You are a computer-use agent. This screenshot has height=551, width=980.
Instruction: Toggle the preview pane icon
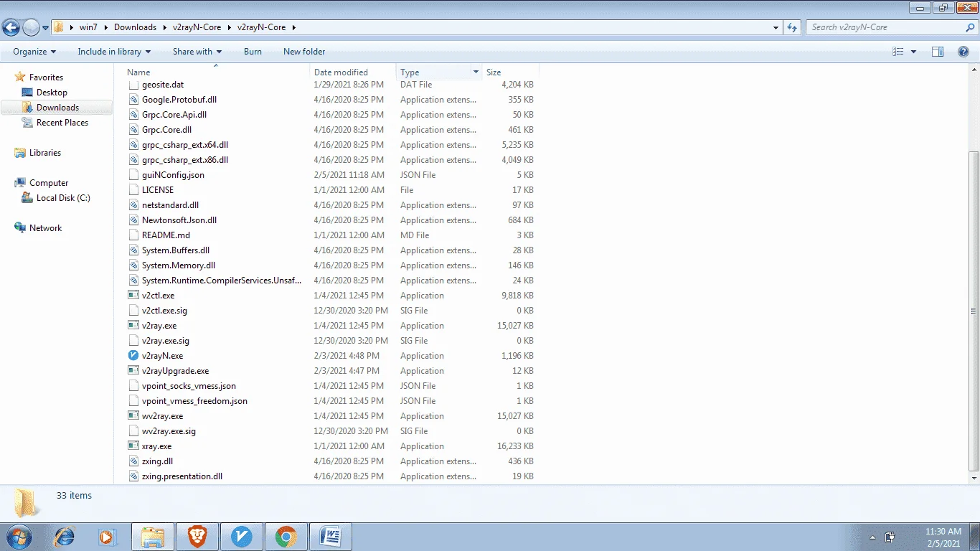[938, 52]
